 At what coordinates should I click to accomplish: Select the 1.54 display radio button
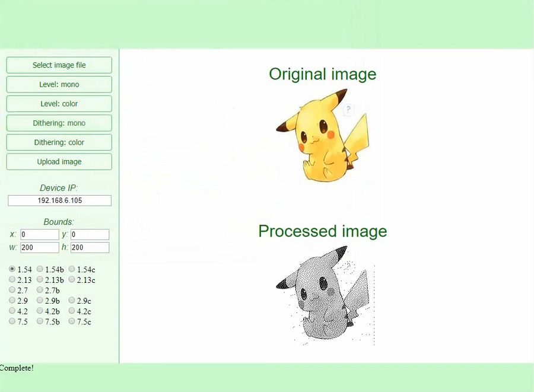coord(12,269)
